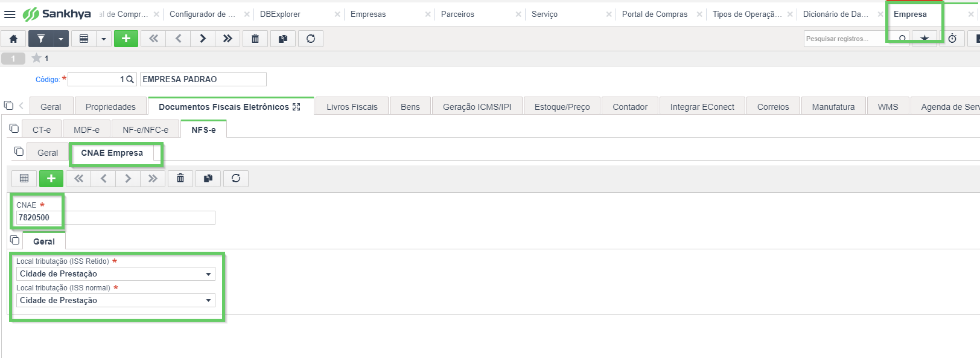Click the record counter button 1
Screen dimensions: 980x358
pyautogui.click(x=13, y=58)
